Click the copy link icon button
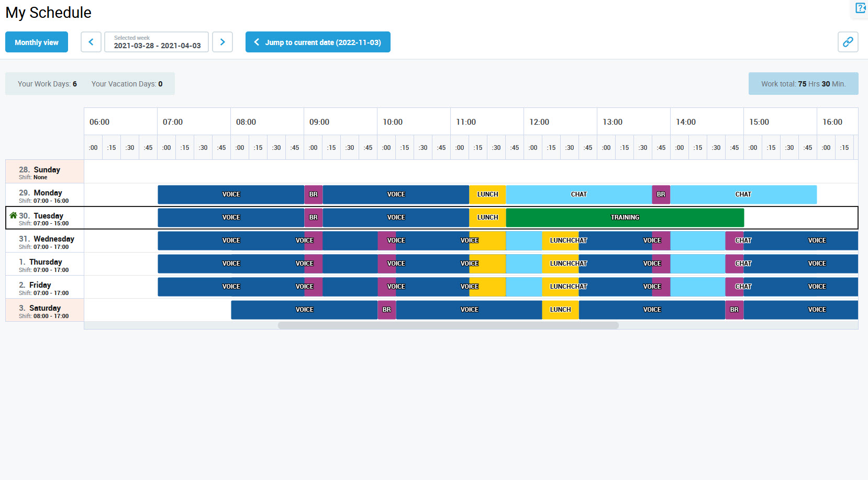 (x=848, y=42)
